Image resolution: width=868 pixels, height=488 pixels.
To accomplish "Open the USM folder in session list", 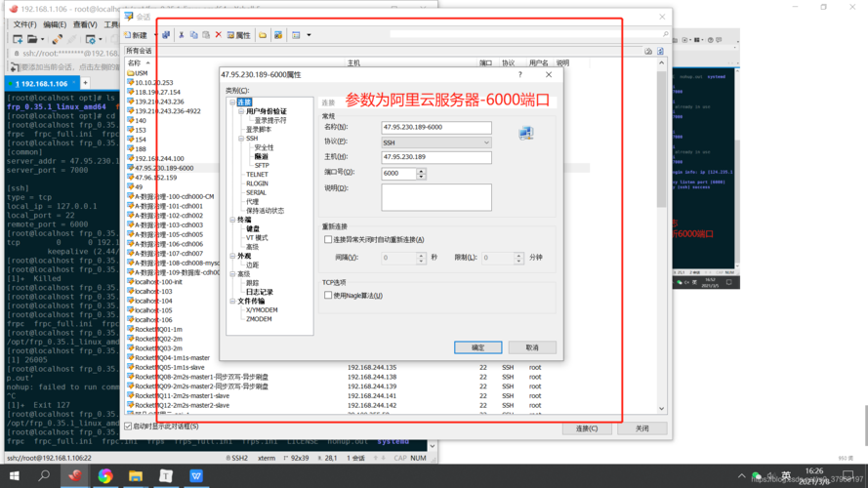I will click(138, 73).
